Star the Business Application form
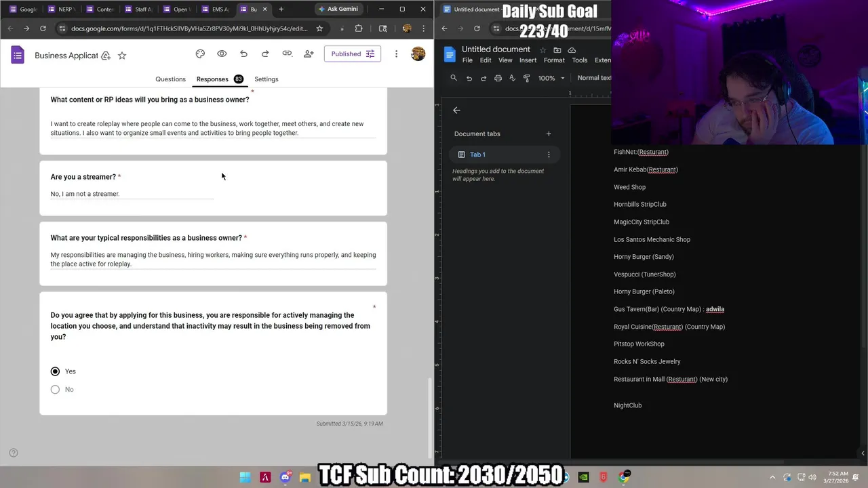Viewport: 868px width, 488px height. 122,56
